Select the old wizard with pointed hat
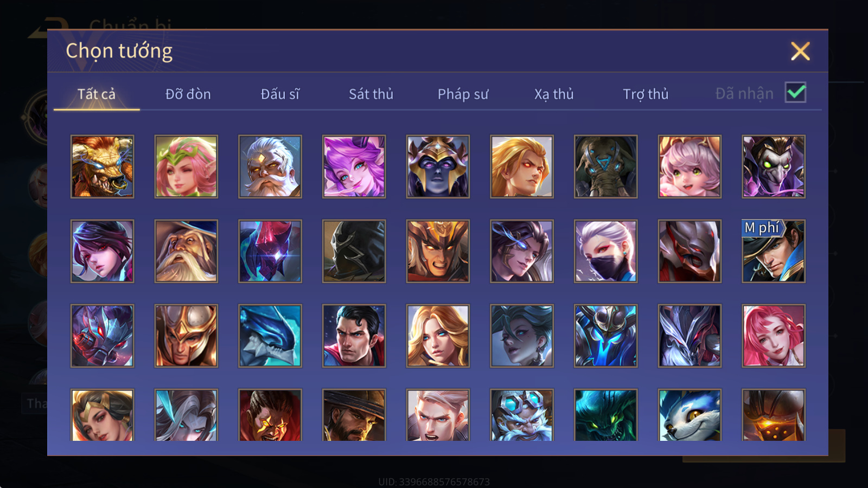The width and height of the screenshot is (868, 488). (x=186, y=251)
